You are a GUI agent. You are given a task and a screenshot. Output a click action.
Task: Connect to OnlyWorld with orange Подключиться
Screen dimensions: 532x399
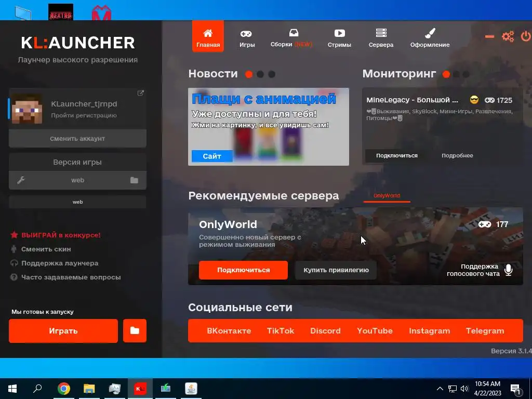[x=243, y=270]
